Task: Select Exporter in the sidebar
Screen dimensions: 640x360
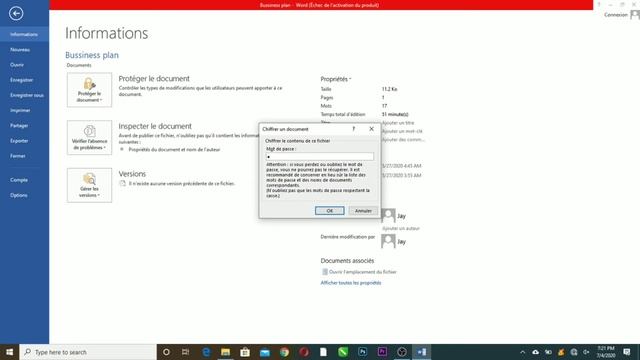Action: (x=19, y=141)
